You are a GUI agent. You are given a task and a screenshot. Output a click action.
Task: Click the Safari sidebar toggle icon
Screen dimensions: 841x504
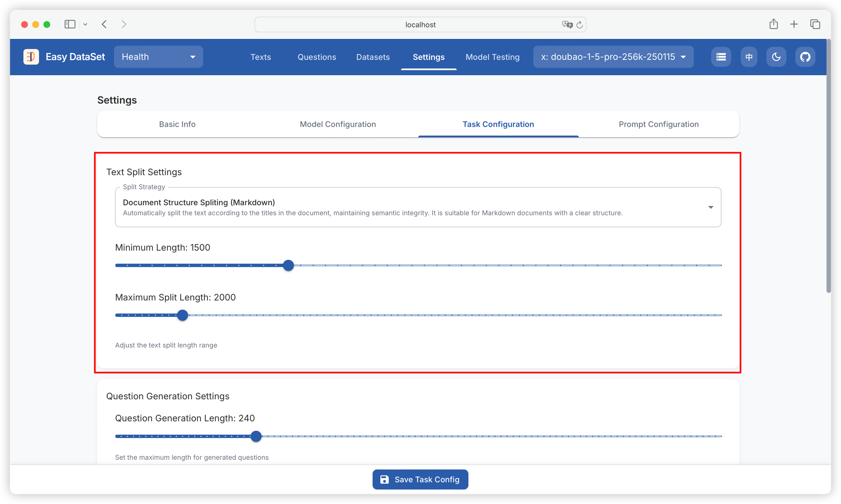(x=70, y=24)
